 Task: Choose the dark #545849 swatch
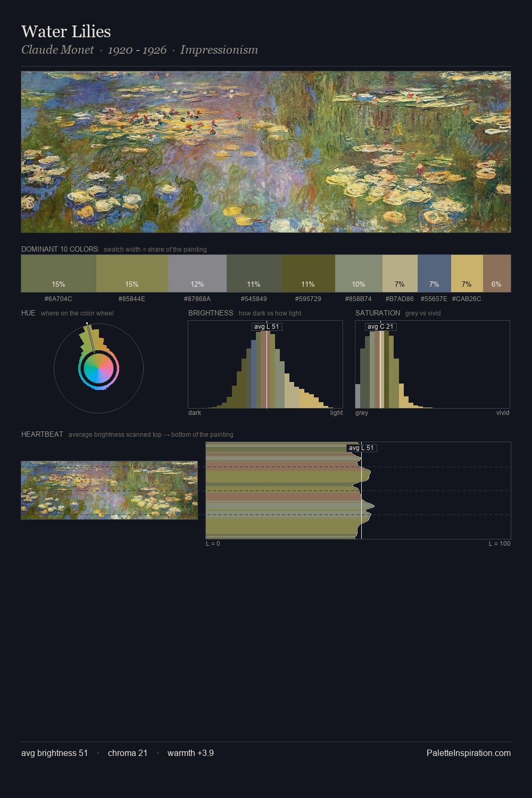[254, 273]
